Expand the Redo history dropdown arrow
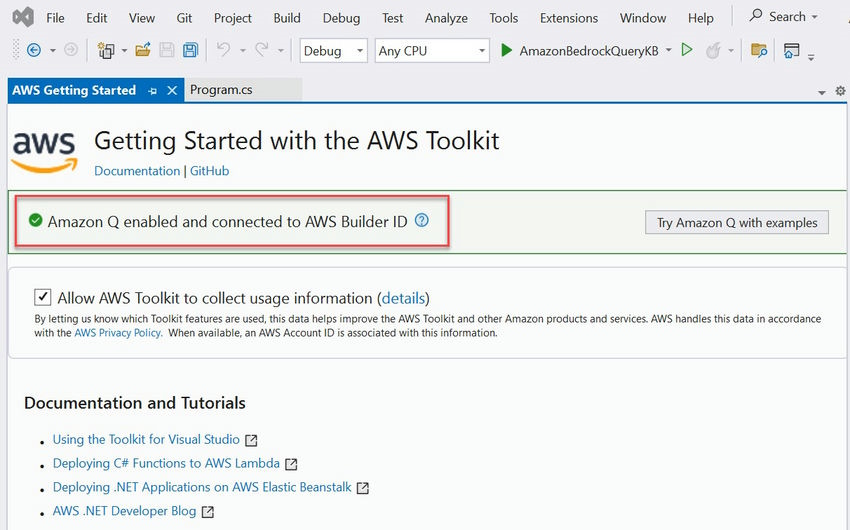 (x=281, y=51)
